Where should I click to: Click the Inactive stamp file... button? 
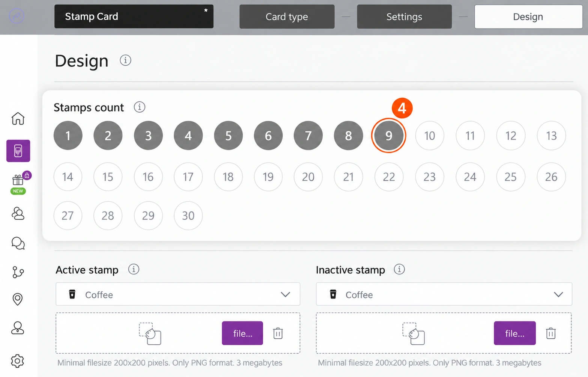click(515, 333)
